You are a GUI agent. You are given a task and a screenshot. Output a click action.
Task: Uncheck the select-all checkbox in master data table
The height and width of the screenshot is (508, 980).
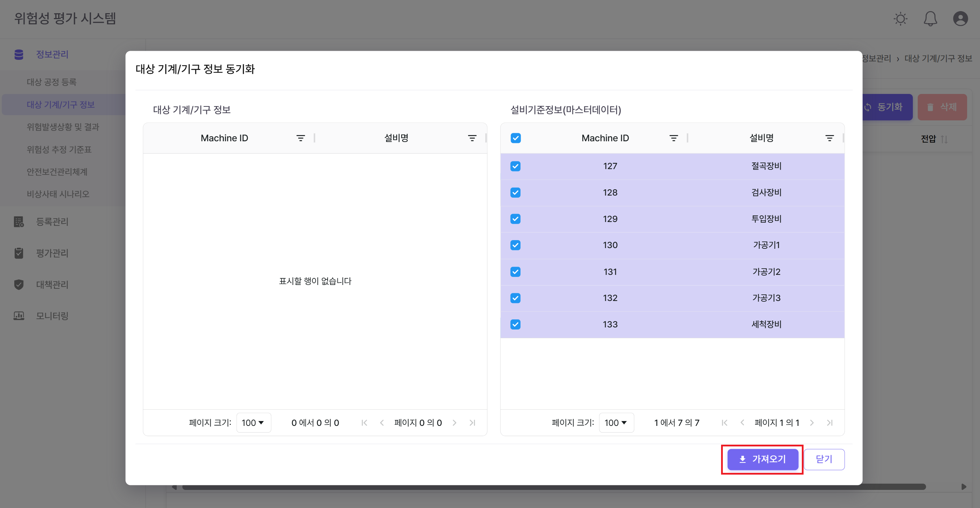[x=515, y=138]
